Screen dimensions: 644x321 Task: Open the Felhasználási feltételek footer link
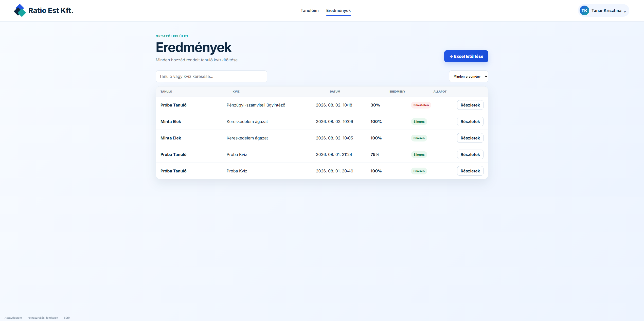click(43, 318)
